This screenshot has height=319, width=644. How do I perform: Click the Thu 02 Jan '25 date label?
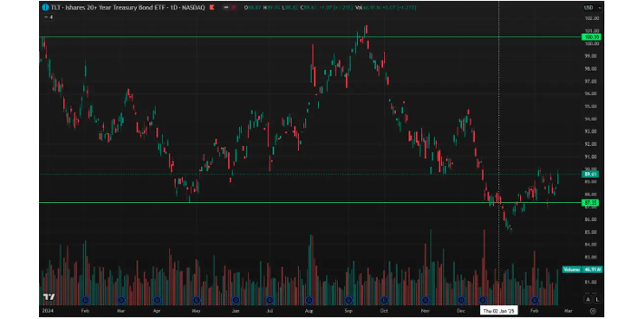(x=498, y=311)
